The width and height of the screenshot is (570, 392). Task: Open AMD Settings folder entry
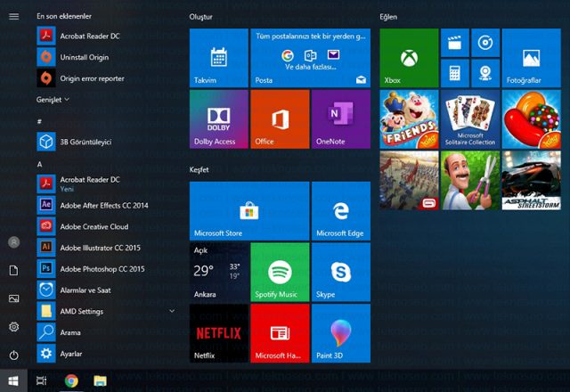coord(107,311)
